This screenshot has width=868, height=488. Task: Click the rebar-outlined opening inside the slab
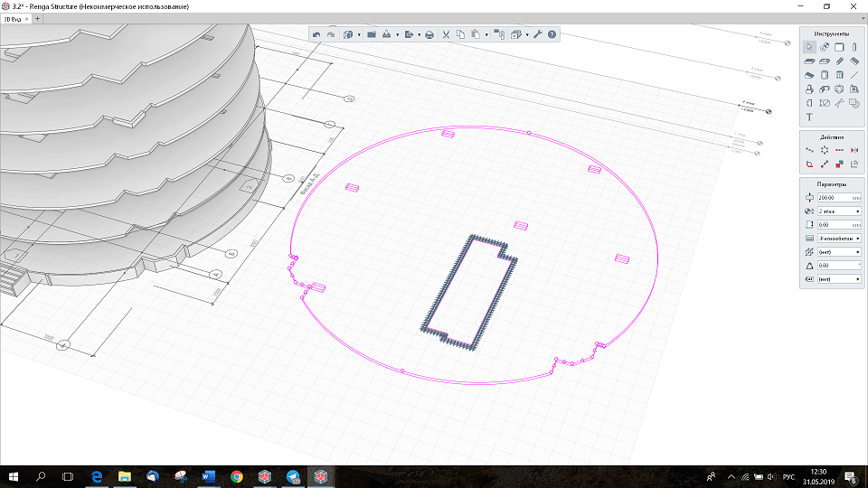click(x=469, y=292)
